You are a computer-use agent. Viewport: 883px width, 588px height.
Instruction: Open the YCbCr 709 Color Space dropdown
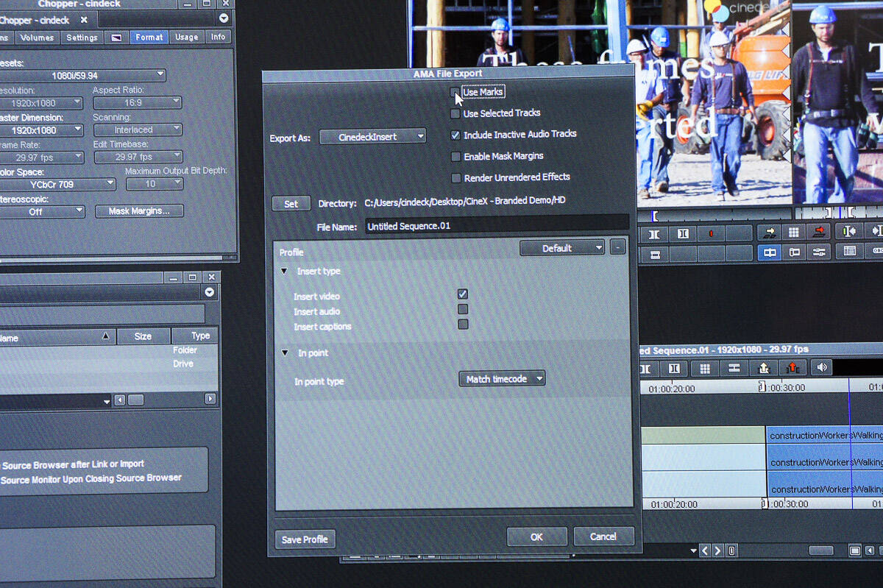click(x=57, y=184)
